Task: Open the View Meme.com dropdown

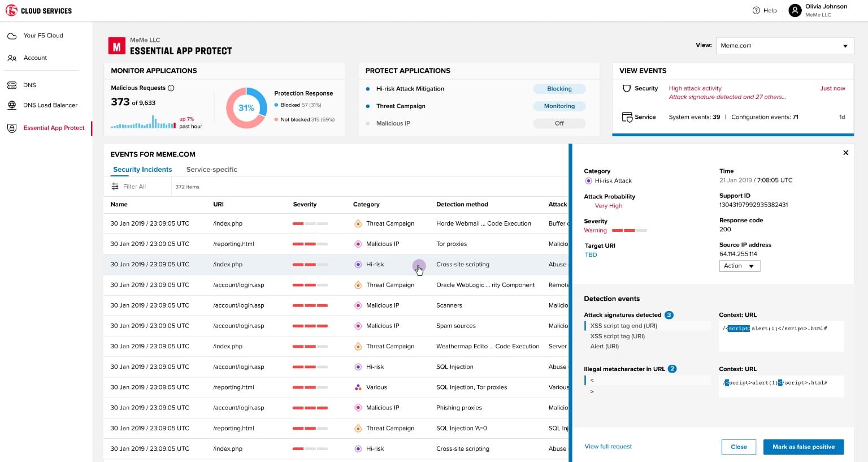Action: pos(785,46)
